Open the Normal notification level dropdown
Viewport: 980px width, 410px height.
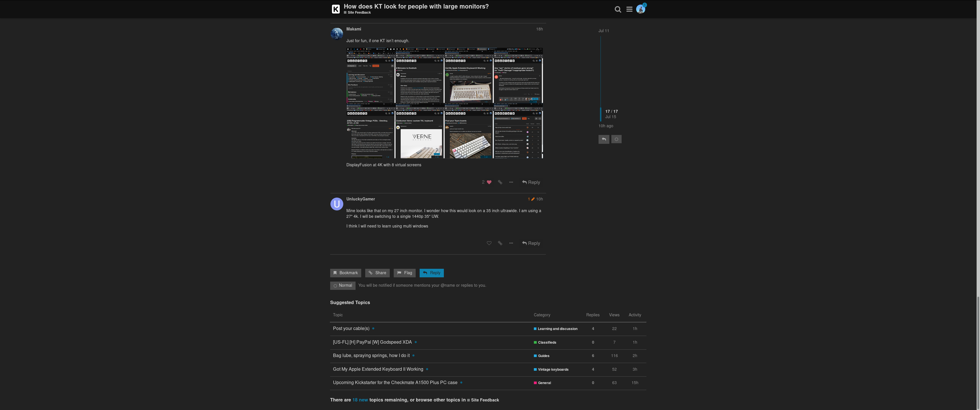click(342, 286)
